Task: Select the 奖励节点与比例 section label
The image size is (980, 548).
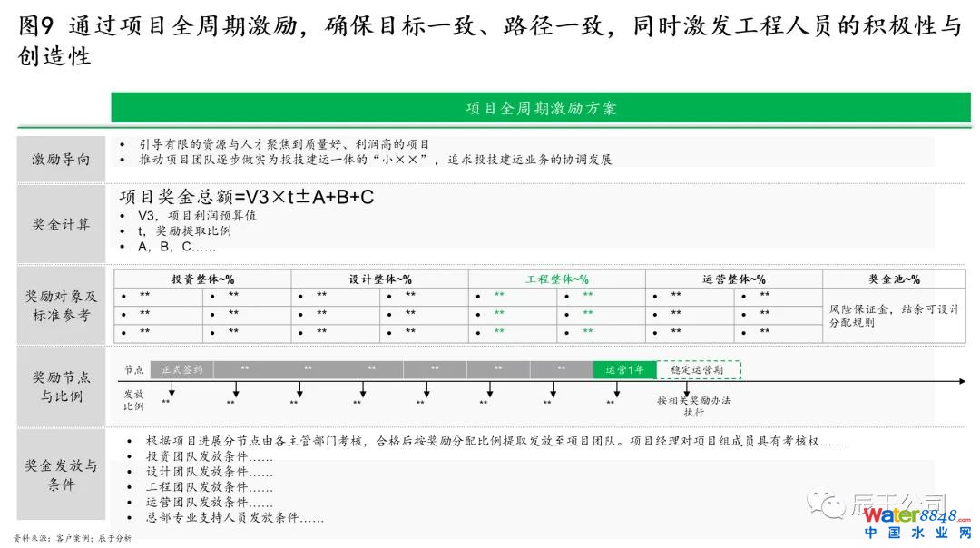Action: 62,387
